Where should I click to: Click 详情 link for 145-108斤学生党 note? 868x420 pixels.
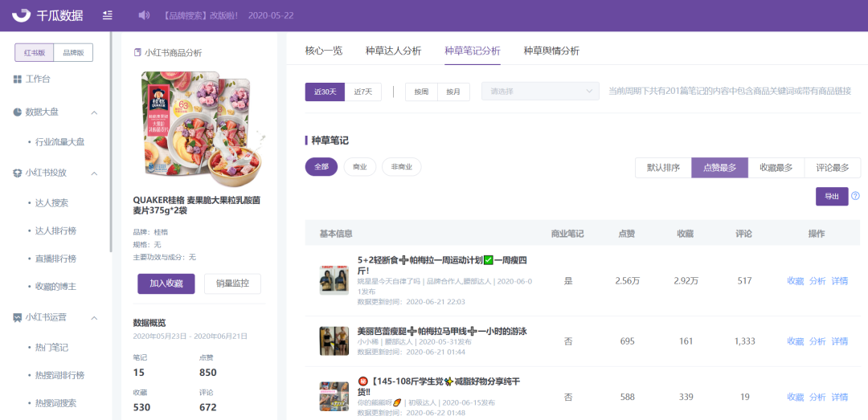click(840, 398)
